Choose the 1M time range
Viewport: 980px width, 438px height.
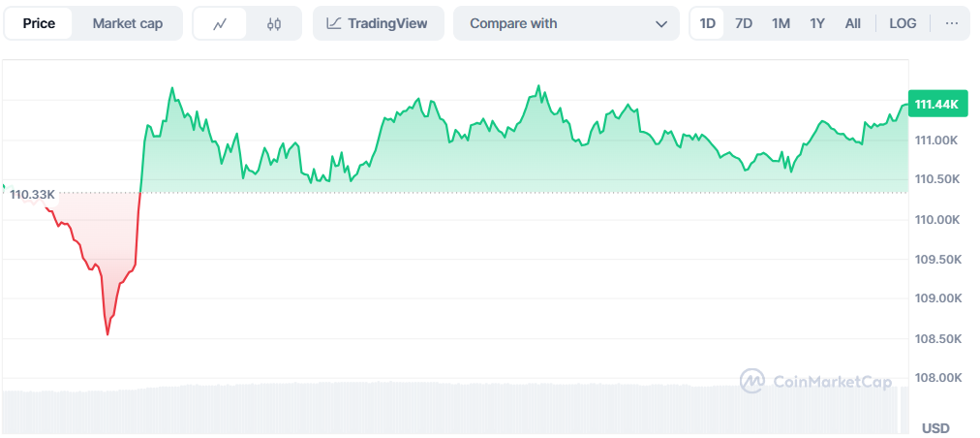781,23
